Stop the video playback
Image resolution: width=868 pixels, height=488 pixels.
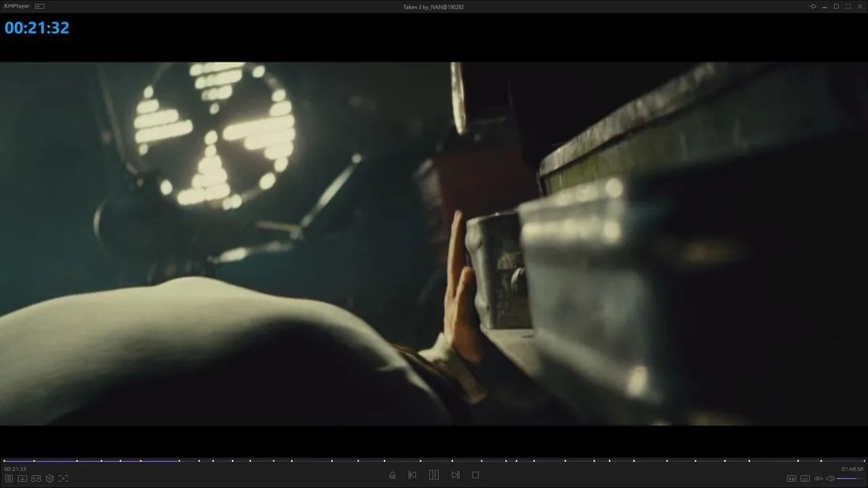(x=475, y=475)
